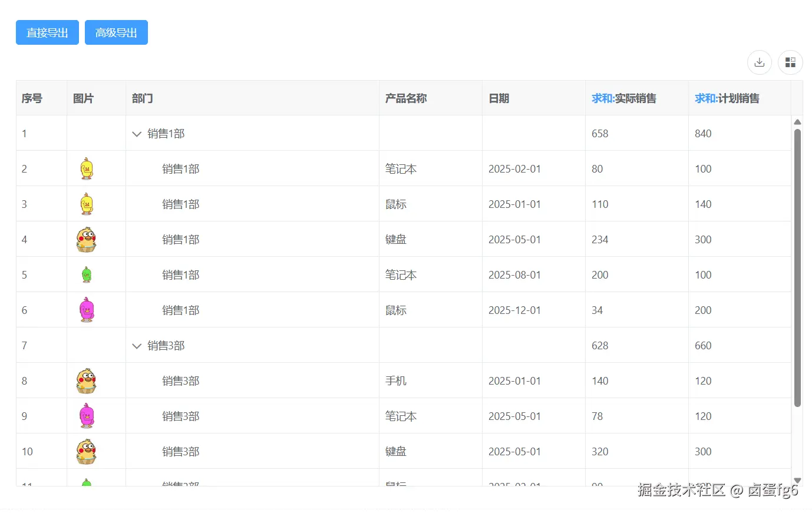
Task: Click the 部门 column header
Action: coord(252,98)
